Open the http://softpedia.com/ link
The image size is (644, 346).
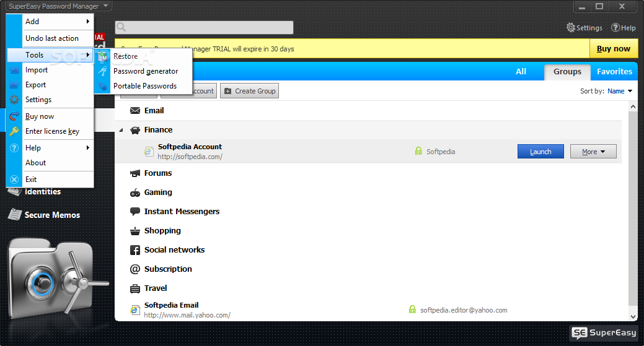[190, 157]
